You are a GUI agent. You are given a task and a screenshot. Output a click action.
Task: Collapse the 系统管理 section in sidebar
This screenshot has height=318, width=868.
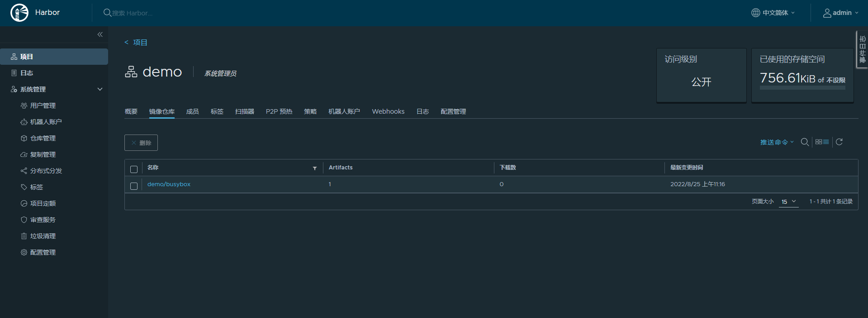pyautogui.click(x=100, y=89)
